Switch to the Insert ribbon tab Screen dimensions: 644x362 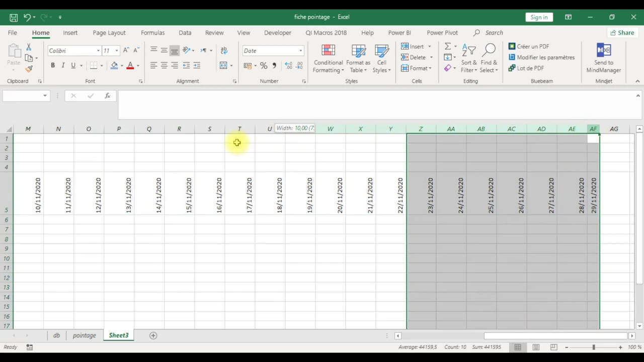[70, 33]
